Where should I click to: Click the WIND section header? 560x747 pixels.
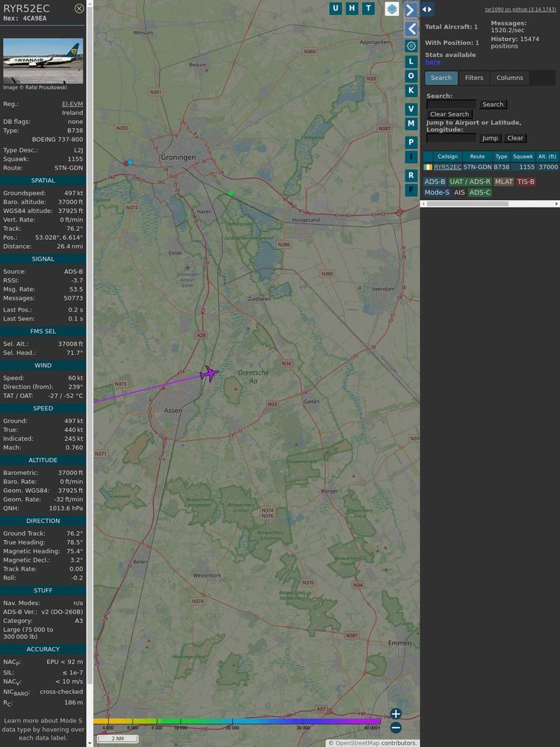click(x=43, y=365)
